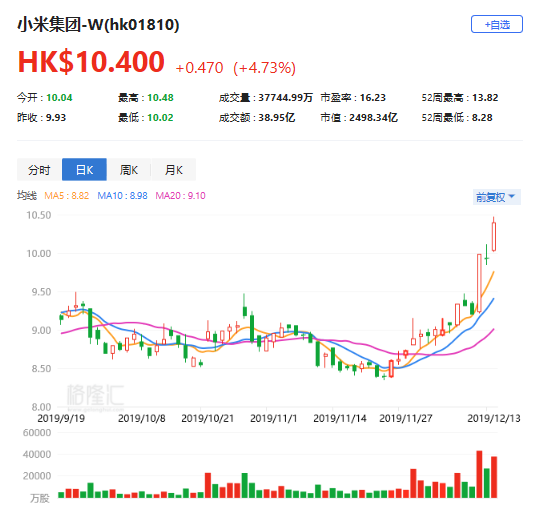
Task: Open the 周K weekly chart tab
Action: (129, 169)
